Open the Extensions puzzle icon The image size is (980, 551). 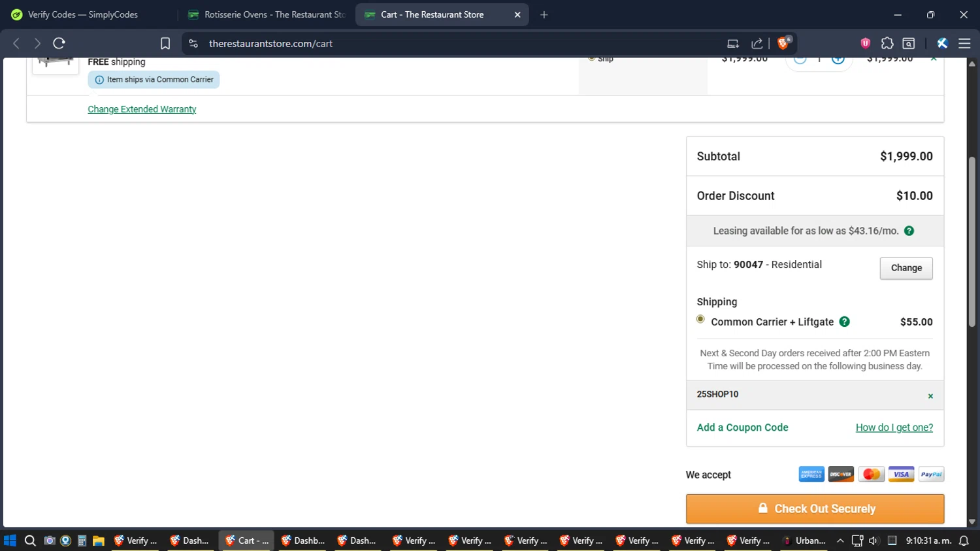pos(887,44)
